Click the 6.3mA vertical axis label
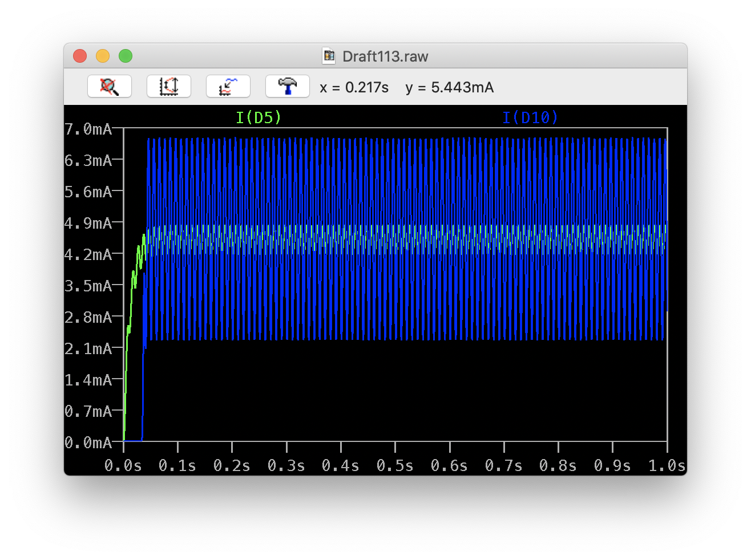The image size is (751, 560). click(88, 161)
